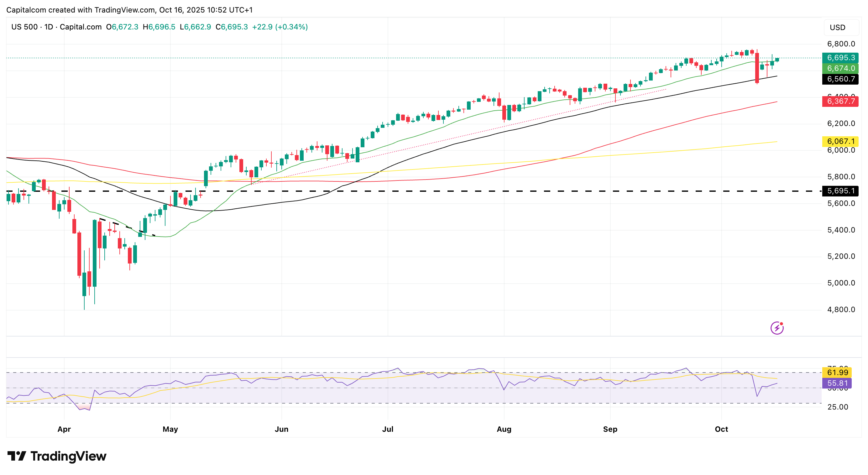Image resolution: width=868 pixels, height=475 pixels.
Task: Click the teal 6,695.3 current price tag
Action: click(840, 58)
